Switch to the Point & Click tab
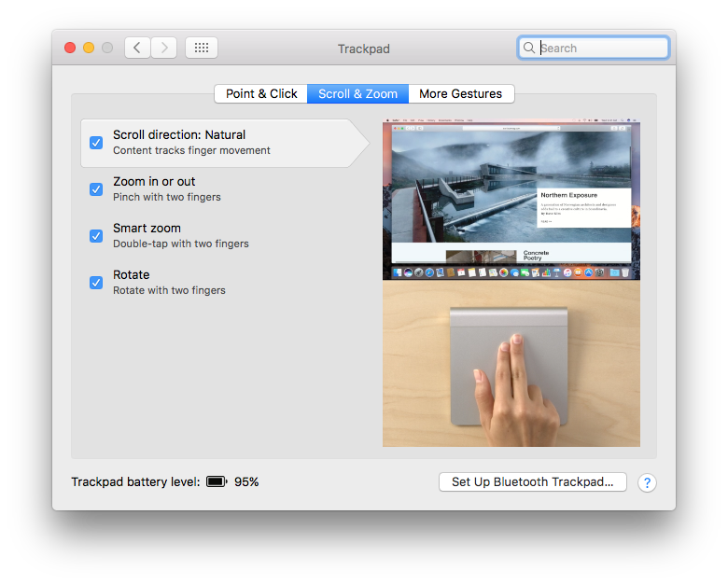 point(261,94)
